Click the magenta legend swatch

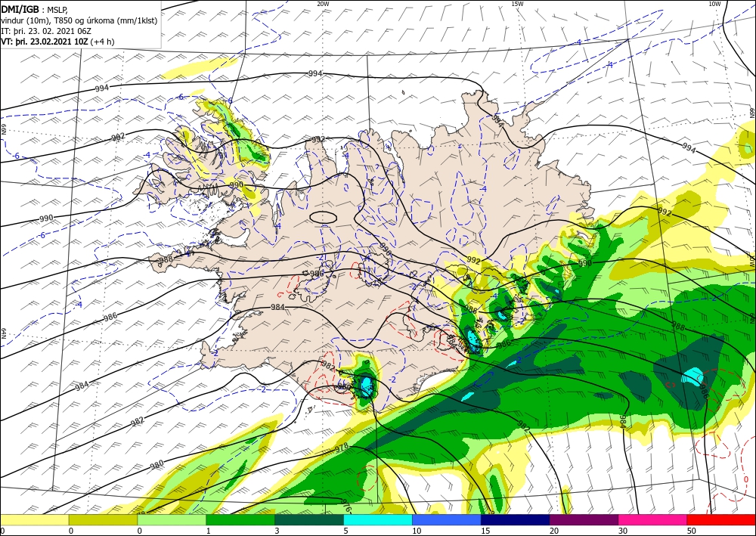coord(653,520)
